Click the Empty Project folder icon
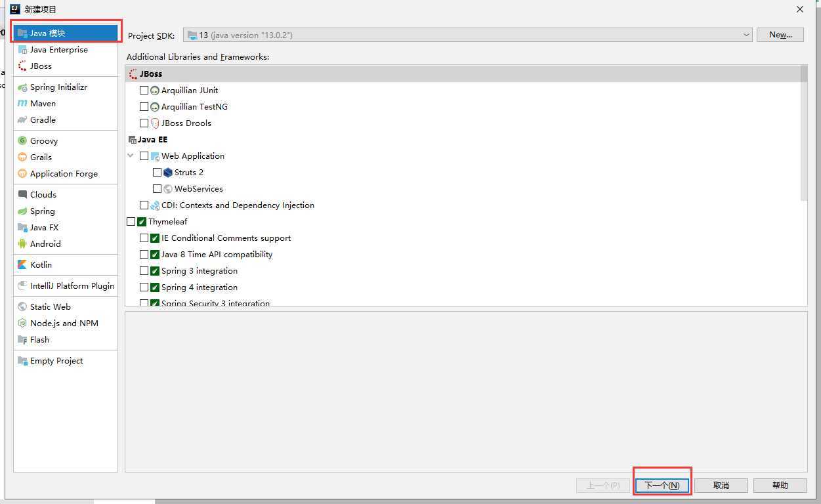The width and height of the screenshot is (821, 504). click(x=22, y=360)
